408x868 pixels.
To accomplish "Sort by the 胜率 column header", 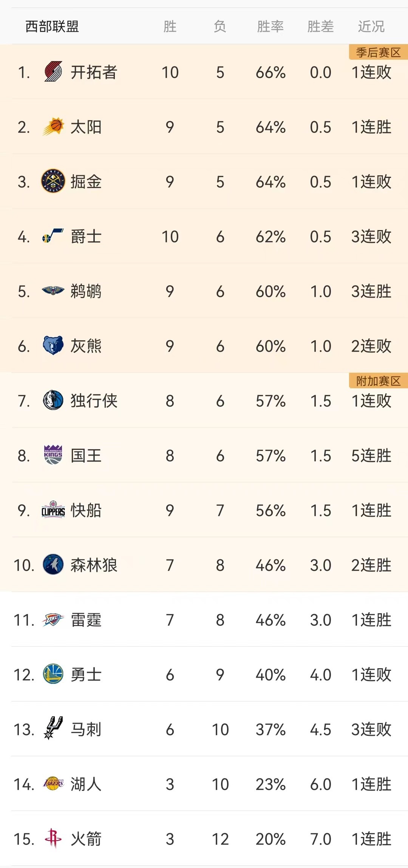I will click(270, 27).
